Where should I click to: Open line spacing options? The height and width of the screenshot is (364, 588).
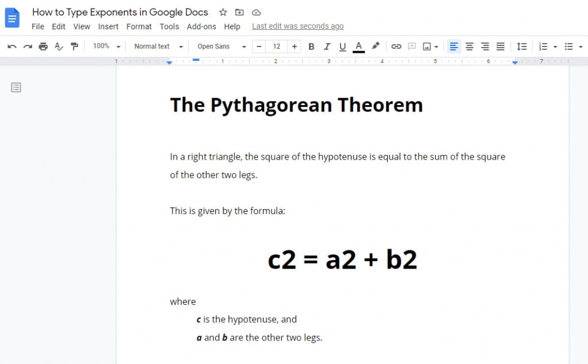point(521,47)
